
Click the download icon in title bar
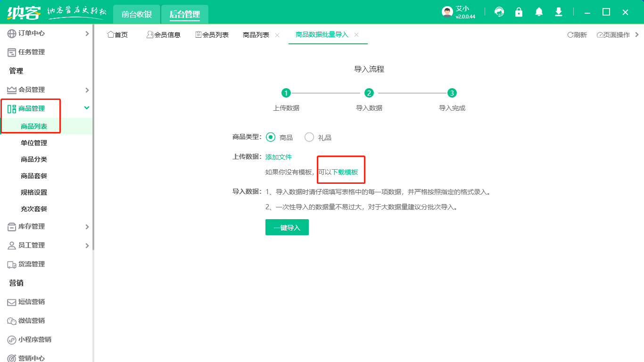558,11
